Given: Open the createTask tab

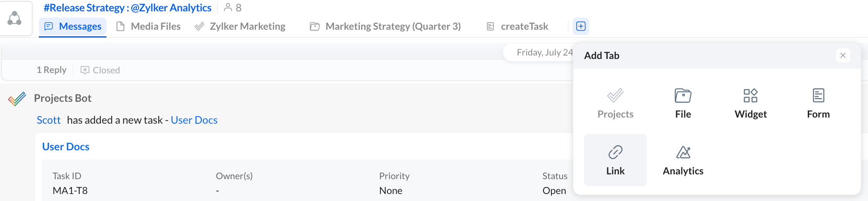Looking at the screenshot, I should [517, 27].
